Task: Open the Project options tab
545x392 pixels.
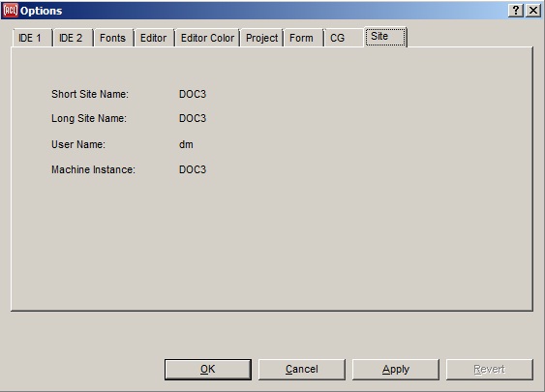Action: pyautogui.click(x=261, y=38)
